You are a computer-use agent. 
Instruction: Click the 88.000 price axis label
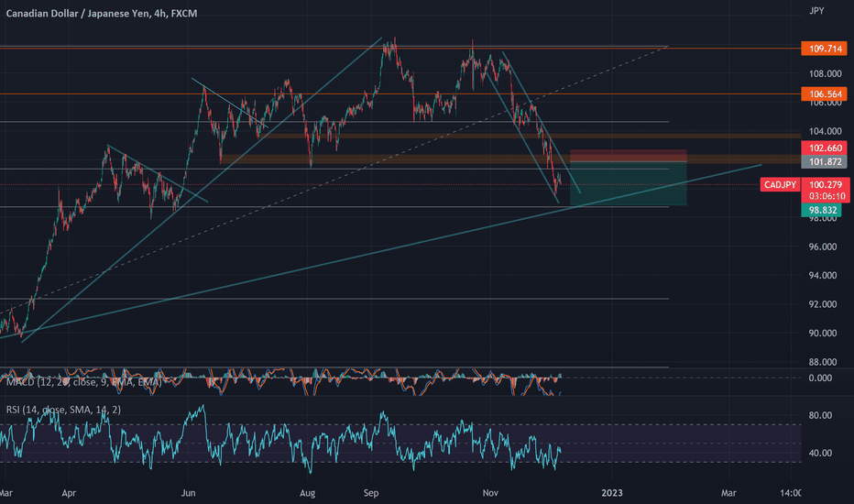[x=823, y=362]
